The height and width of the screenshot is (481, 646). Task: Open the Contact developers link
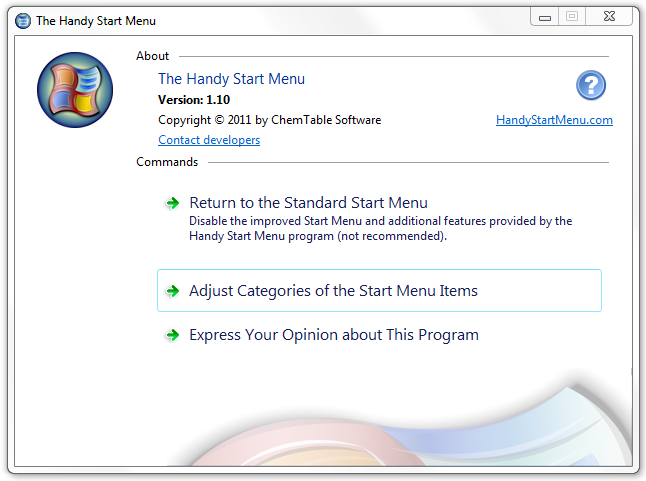pos(209,140)
